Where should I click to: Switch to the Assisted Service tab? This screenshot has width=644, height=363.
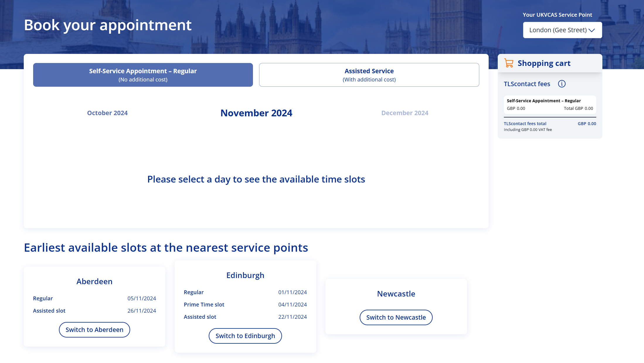369,75
